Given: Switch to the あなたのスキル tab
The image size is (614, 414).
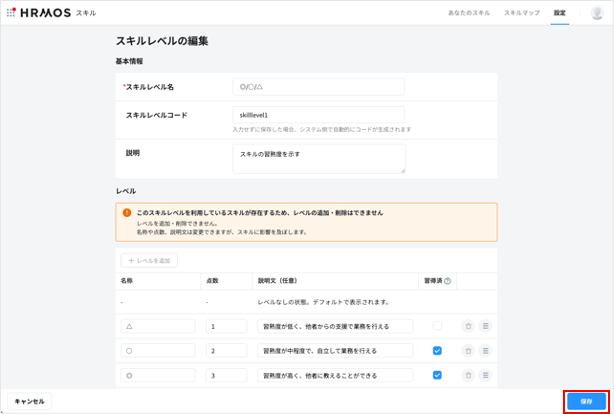Looking at the screenshot, I should tap(469, 13).
